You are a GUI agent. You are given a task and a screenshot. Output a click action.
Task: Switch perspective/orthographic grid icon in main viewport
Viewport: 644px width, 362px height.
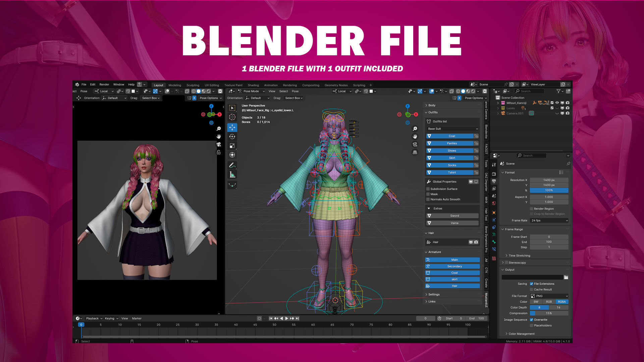click(415, 152)
